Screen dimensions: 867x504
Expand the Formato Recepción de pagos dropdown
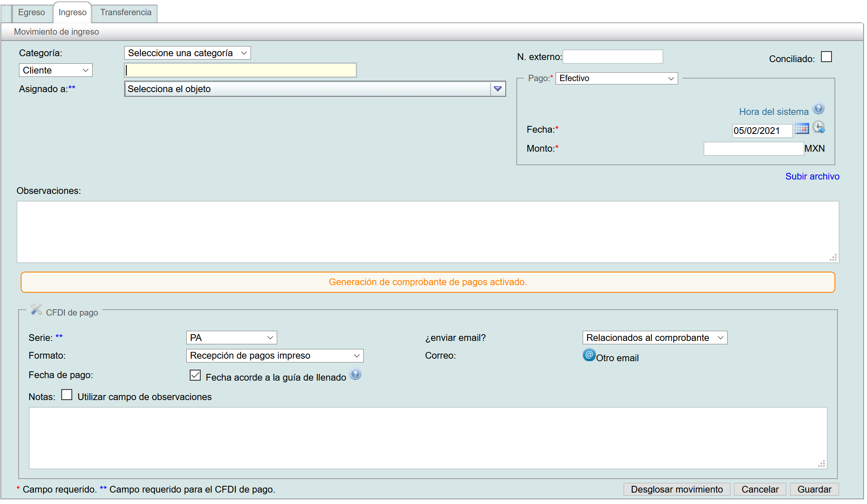[275, 356]
